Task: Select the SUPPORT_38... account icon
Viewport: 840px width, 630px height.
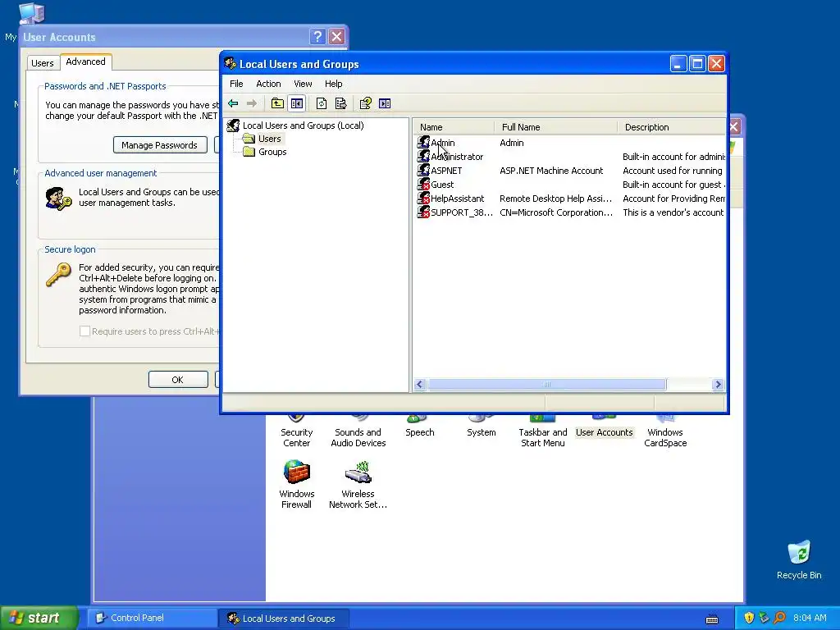Action: (x=423, y=212)
